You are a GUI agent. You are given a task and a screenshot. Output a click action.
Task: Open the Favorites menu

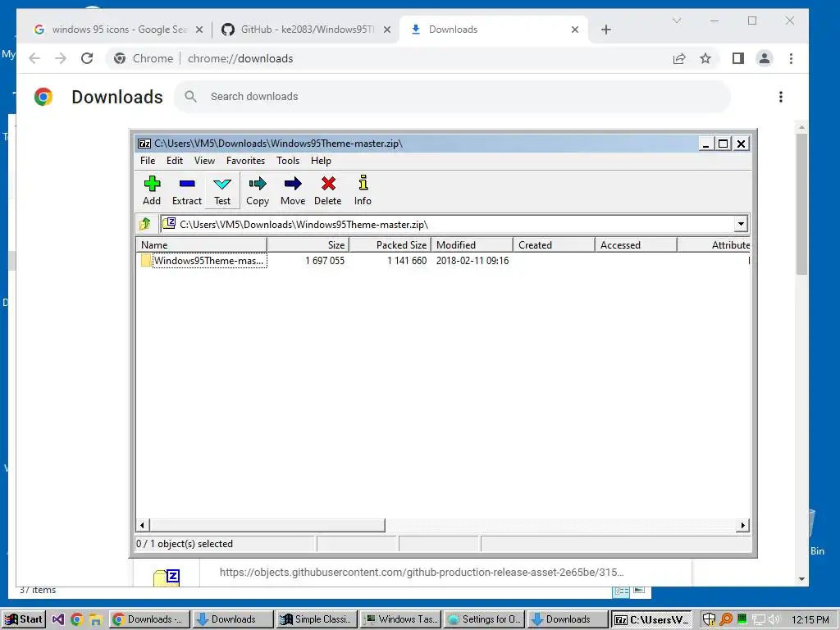click(245, 161)
